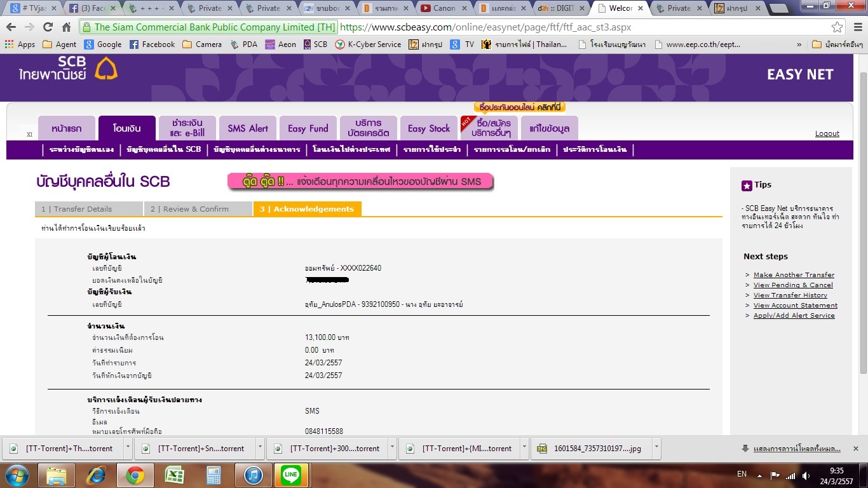
Task: Open the ประวัติการโอนเงิน submenu item
Action: tap(594, 150)
